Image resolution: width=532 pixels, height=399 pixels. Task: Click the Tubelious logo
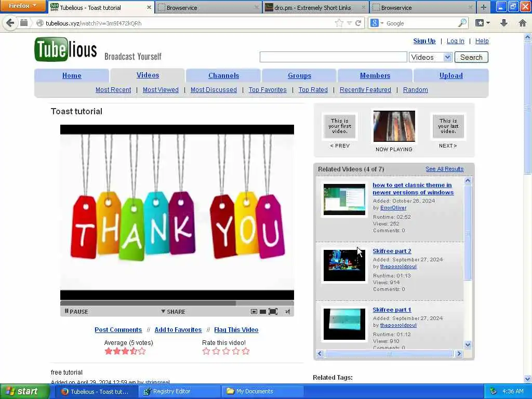tap(66, 49)
